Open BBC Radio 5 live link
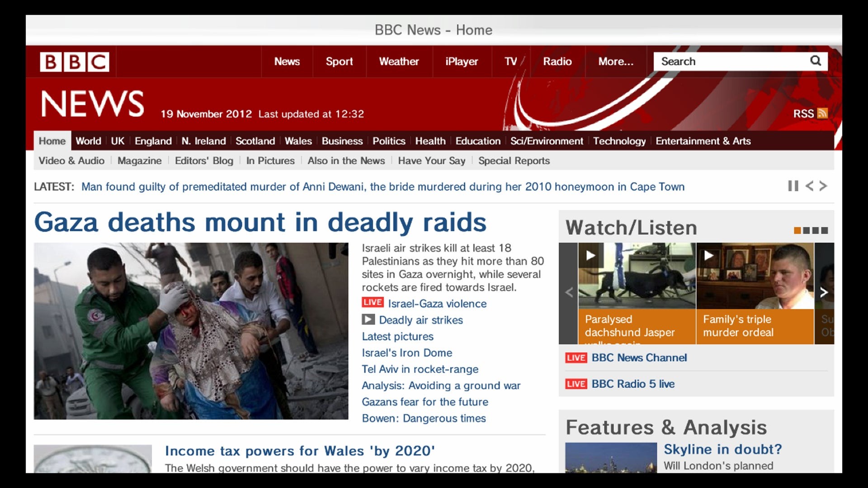The width and height of the screenshot is (868, 488). click(632, 384)
